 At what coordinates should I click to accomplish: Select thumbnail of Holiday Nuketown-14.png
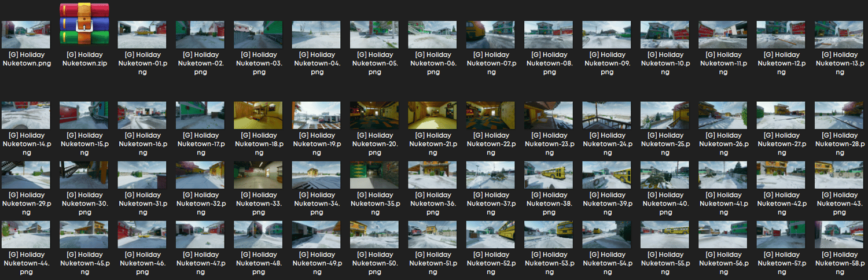(26, 115)
